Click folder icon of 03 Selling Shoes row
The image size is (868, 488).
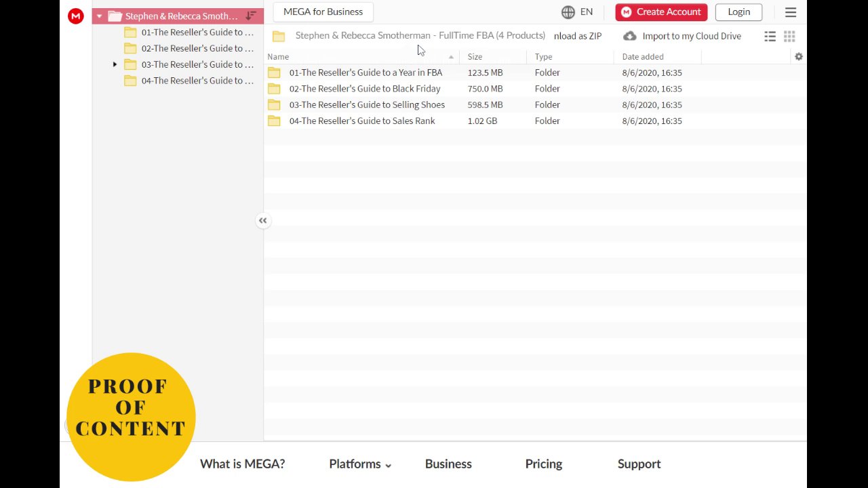(274, 105)
